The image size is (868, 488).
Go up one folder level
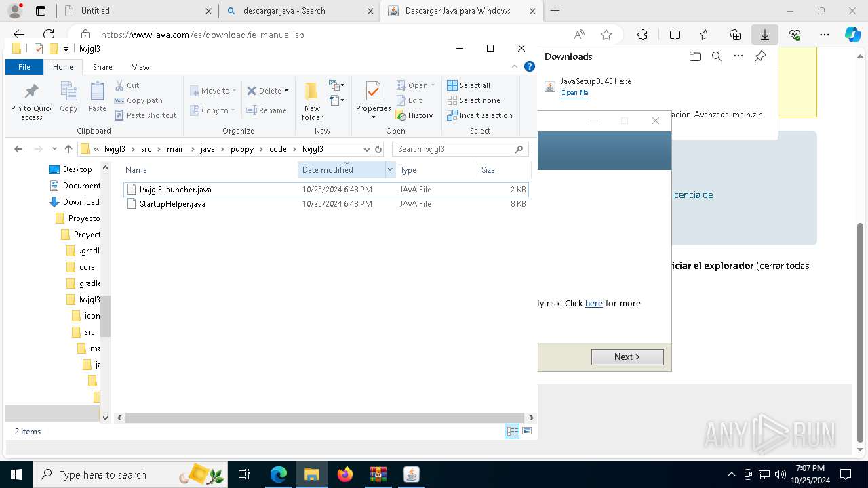[x=68, y=149]
